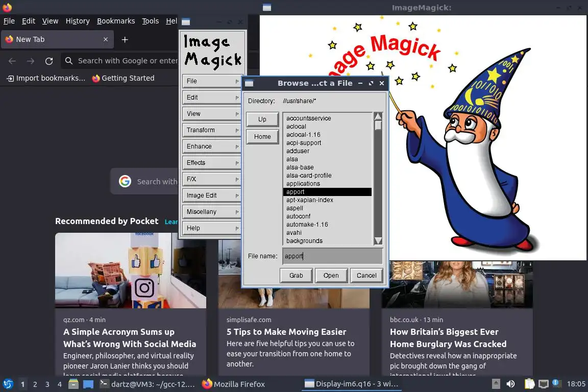Open Firefox Edit menu
This screenshot has height=392, width=588.
pyautogui.click(x=29, y=21)
